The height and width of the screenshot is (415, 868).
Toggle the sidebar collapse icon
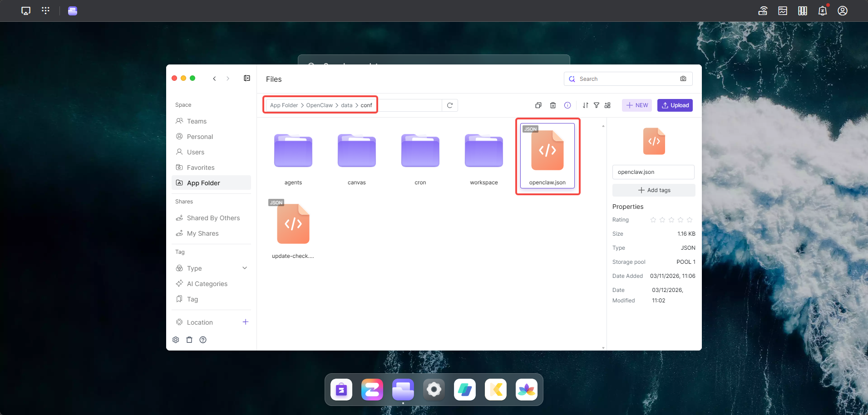coord(247,79)
